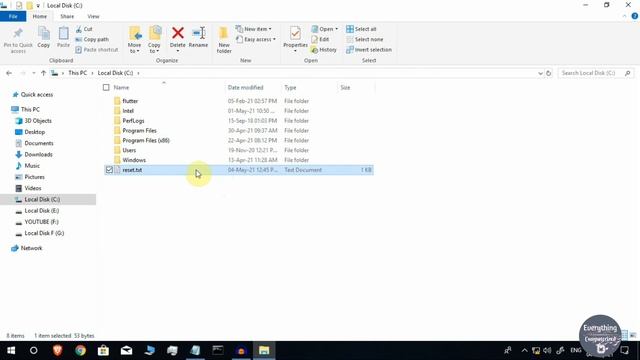Open the Move to dropdown
Image resolution: width=640 pixels, height=360 pixels.
coord(134,48)
